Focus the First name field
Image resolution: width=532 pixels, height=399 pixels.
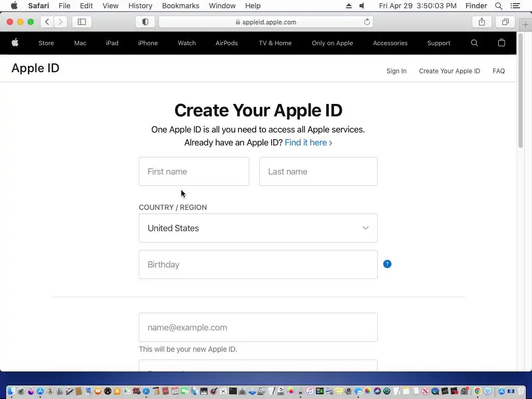click(194, 171)
